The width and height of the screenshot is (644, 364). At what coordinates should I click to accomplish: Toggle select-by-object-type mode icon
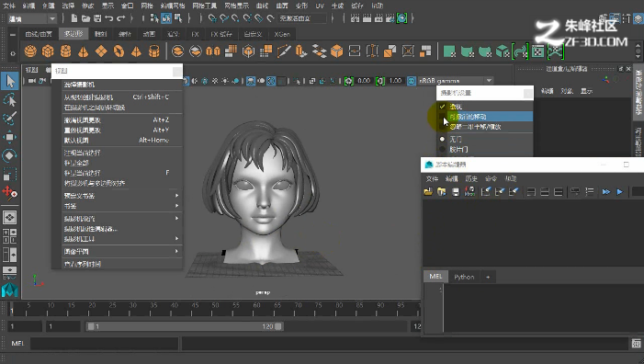pyautogui.click(x=166, y=18)
